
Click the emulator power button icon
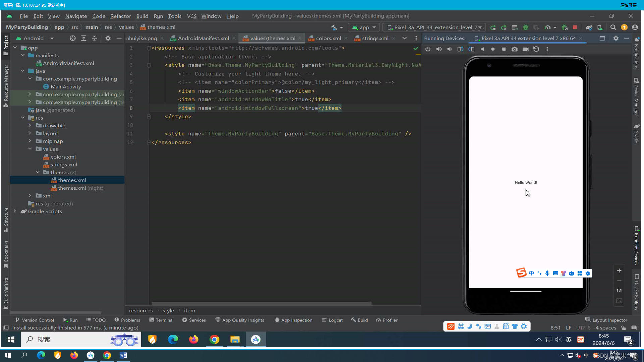pyautogui.click(x=428, y=49)
